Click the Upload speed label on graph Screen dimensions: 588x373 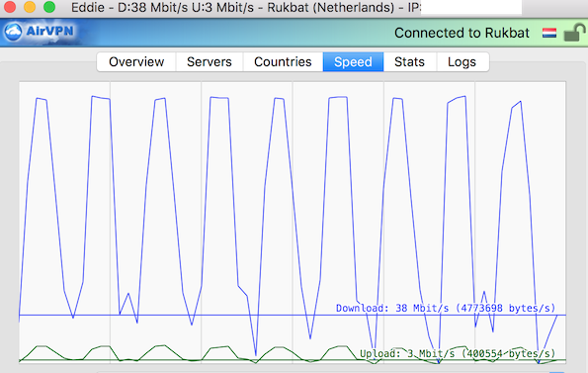point(458,353)
